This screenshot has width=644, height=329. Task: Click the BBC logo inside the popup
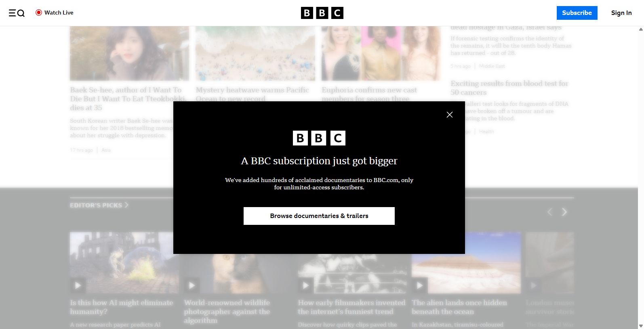click(x=319, y=138)
